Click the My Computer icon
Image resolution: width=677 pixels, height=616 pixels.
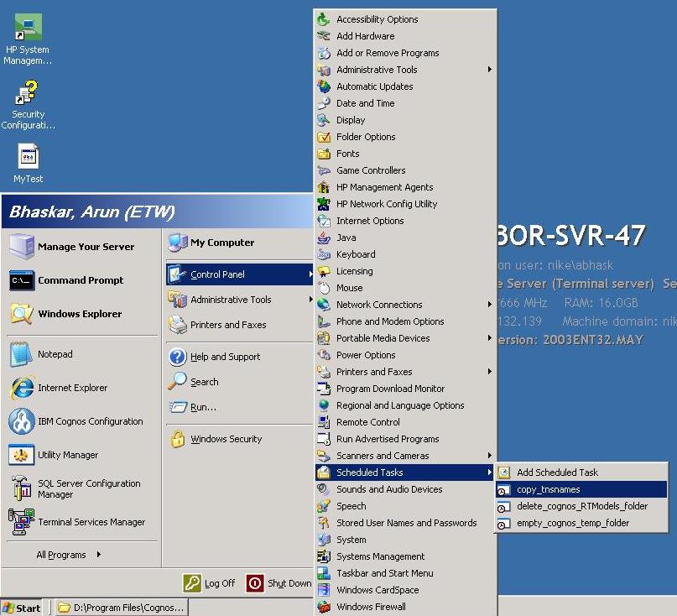click(x=178, y=243)
